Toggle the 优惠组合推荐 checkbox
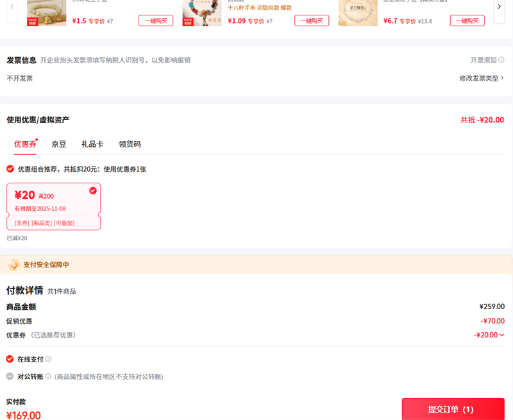 10,169
